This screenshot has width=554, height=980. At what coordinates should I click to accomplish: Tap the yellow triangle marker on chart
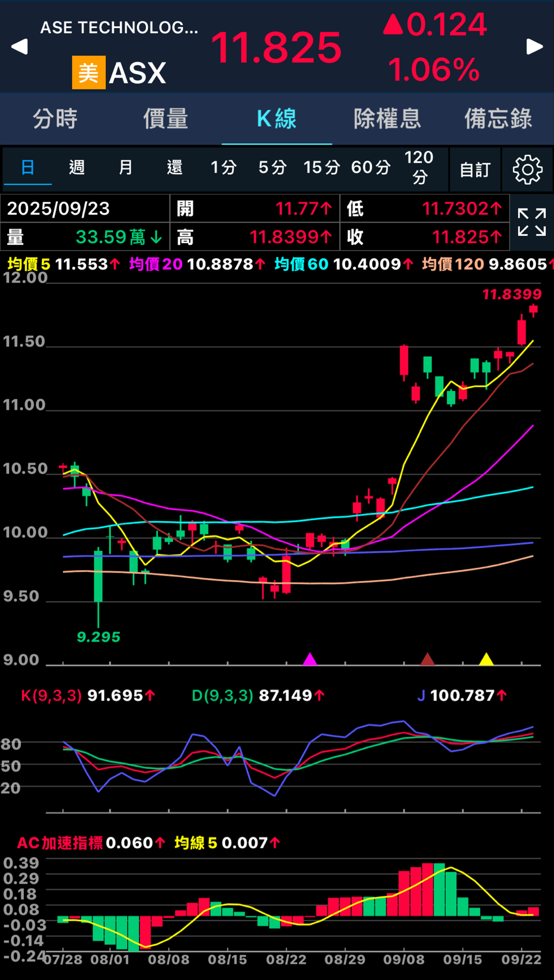point(486,659)
